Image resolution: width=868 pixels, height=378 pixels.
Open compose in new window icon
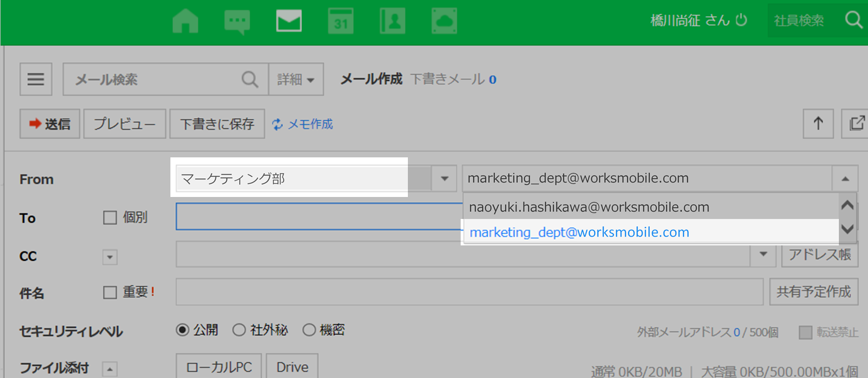(856, 123)
